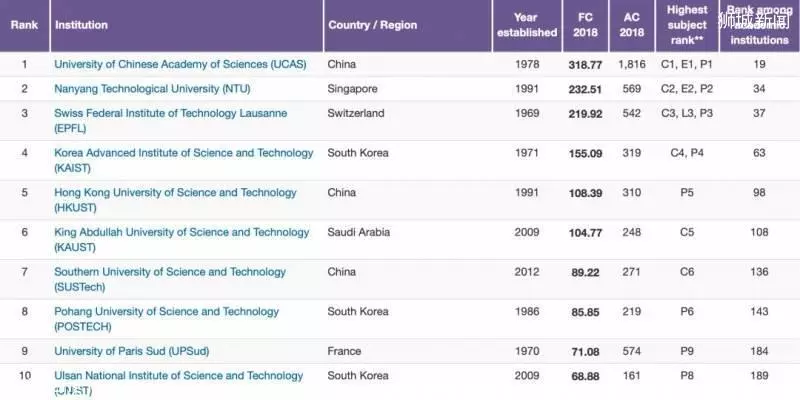Click AC value 310
This screenshot has height=400, width=800.
(632, 192)
